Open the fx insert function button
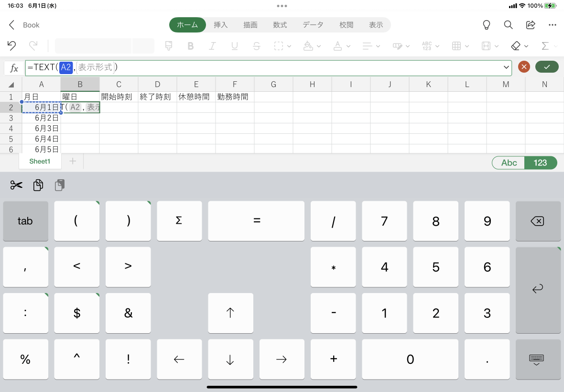Viewport: 564px width, 392px height. (x=14, y=68)
